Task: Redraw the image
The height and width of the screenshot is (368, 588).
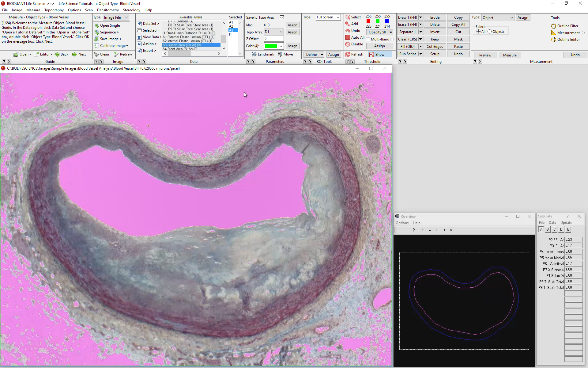Action: click(123, 54)
